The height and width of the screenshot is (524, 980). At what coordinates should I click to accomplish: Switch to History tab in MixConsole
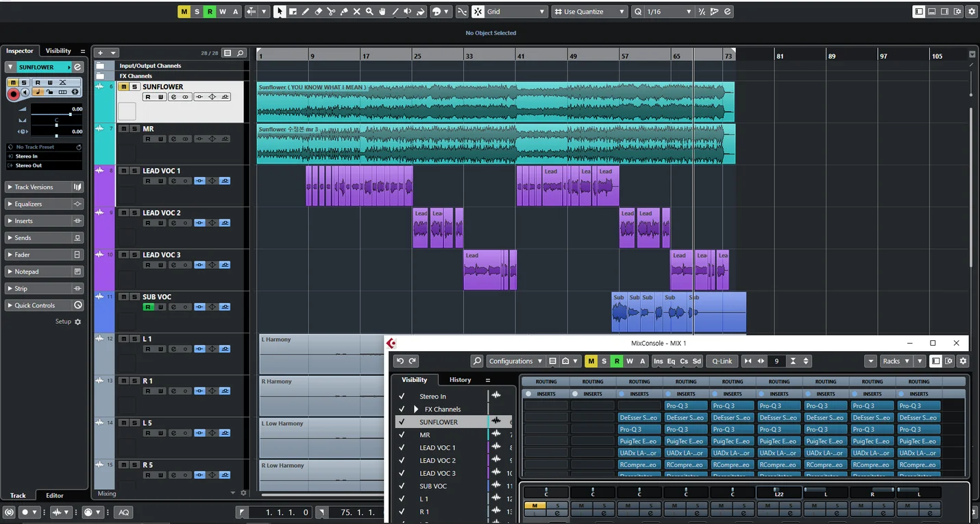pyautogui.click(x=460, y=379)
